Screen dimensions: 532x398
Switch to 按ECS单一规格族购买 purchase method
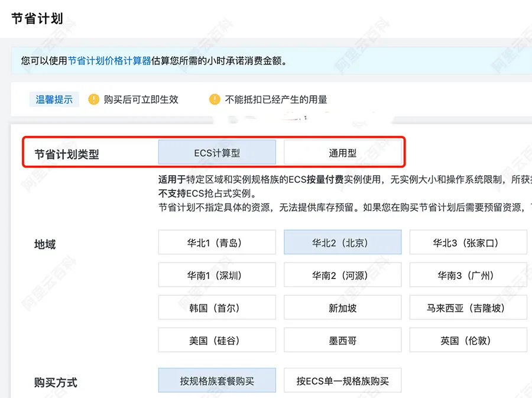(x=342, y=380)
